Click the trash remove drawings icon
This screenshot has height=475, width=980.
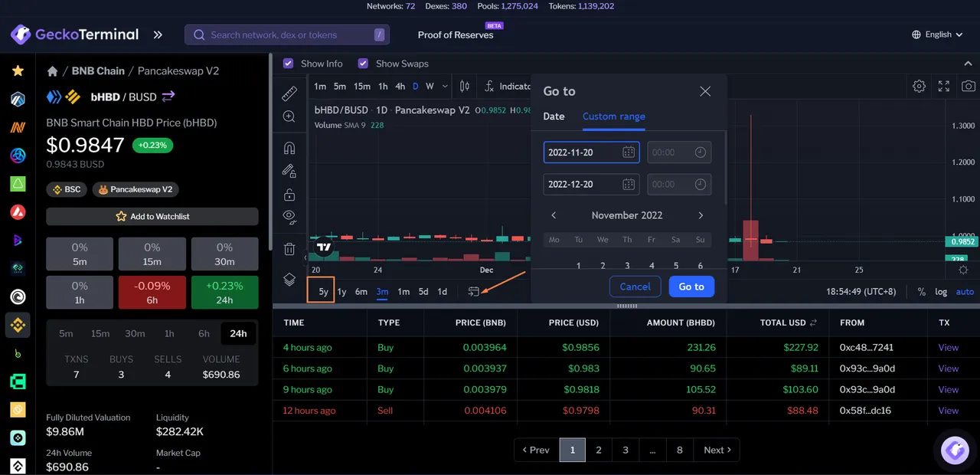(x=289, y=248)
